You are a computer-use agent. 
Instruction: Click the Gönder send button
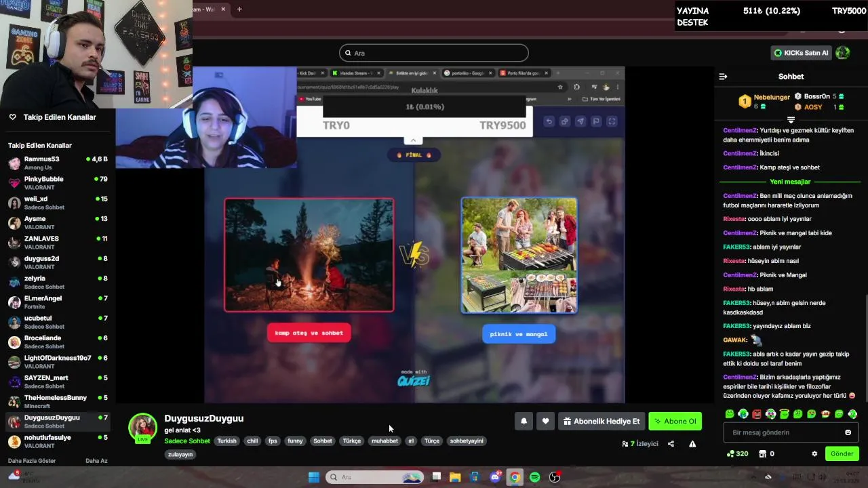[842, 454]
